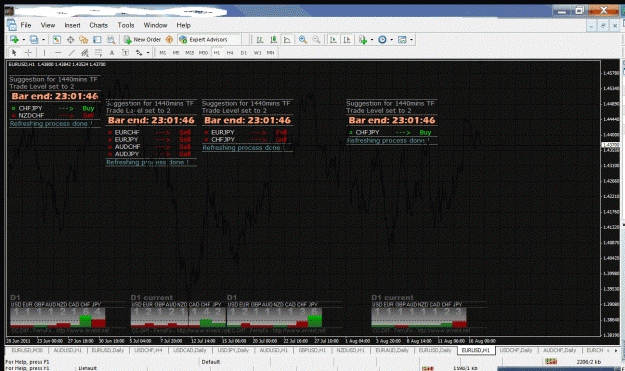Expand the Profiles dropdown arrow

[x=43, y=39]
